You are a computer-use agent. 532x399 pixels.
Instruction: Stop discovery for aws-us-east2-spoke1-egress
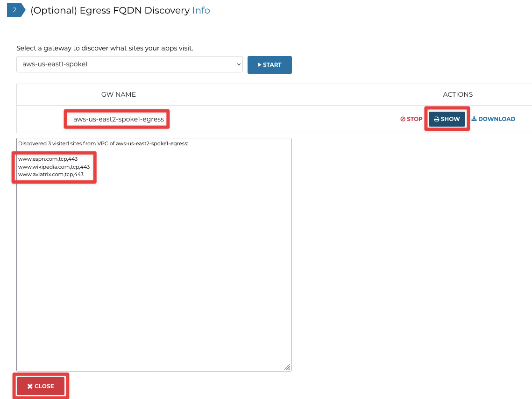click(x=411, y=119)
